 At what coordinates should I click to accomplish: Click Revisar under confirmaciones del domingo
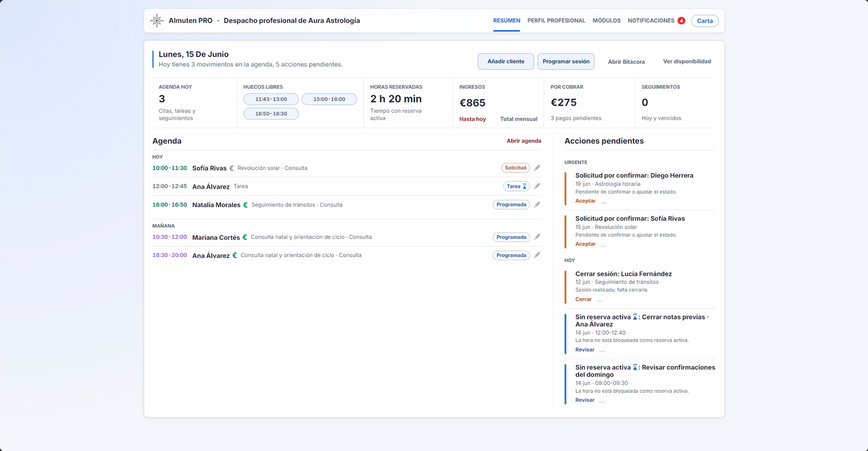pos(585,400)
